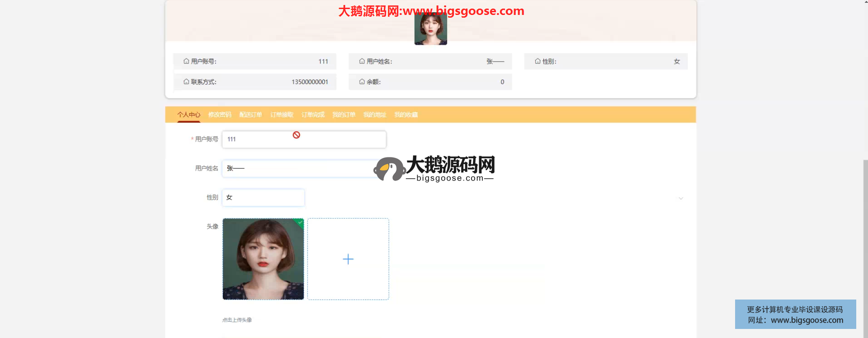Click the 用户姓名 input field
The height and width of the screenshot is (338, 868).
(298, 168)
